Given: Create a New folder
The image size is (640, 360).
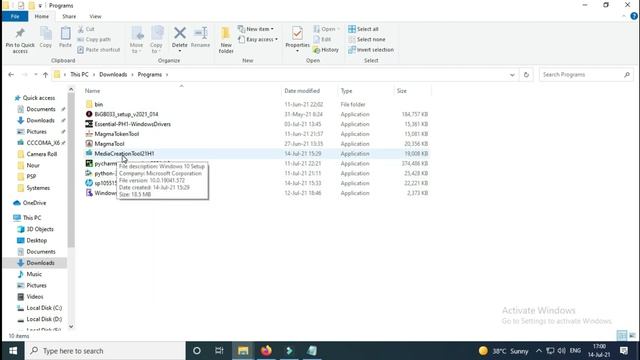Looking at the screenshot, I should 226,40.
